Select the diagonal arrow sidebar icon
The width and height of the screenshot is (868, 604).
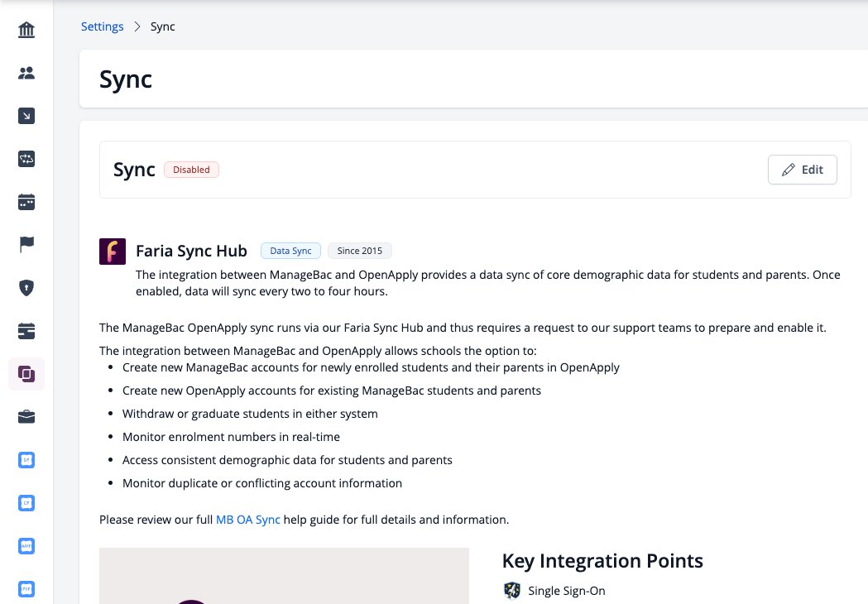click(x=26, y=116)
